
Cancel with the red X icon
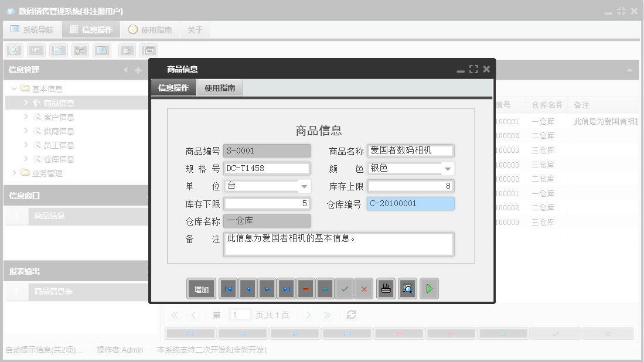coord(364,288)
